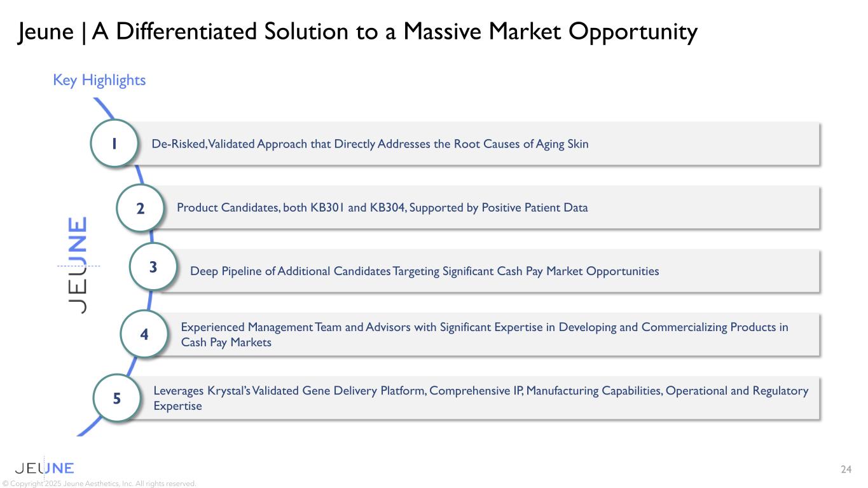Click the circle labeled 3
This screenshot has width=868, height=488.
click(153, 268)
